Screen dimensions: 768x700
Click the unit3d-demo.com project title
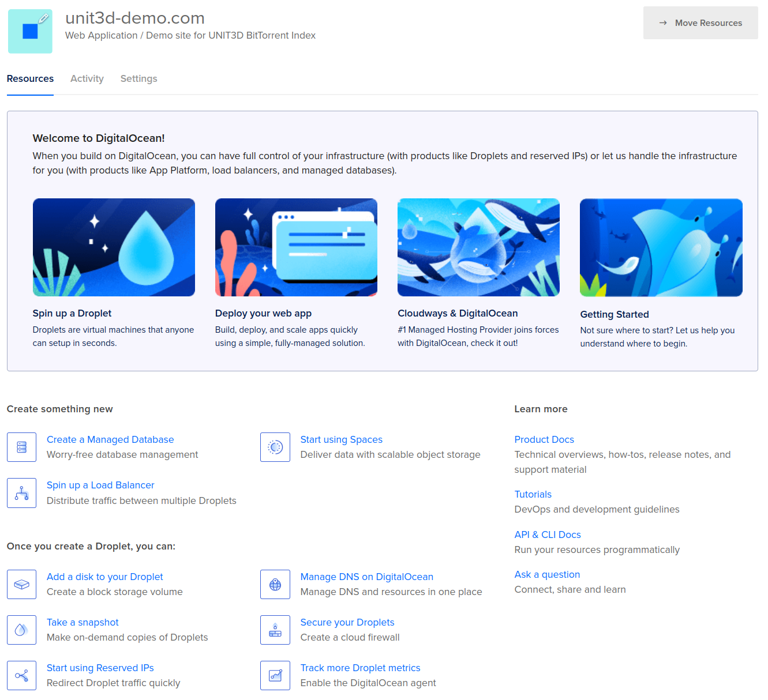(135, 18)
